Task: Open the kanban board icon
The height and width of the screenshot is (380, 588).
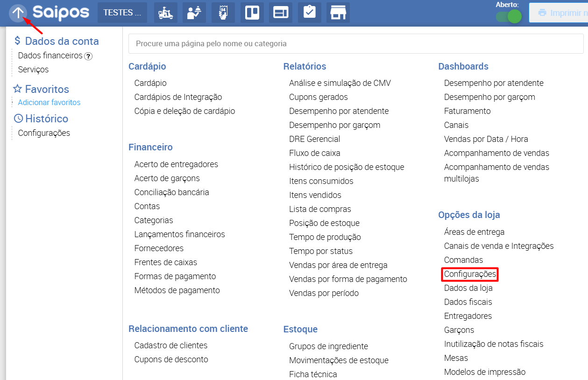Action: 252,13
